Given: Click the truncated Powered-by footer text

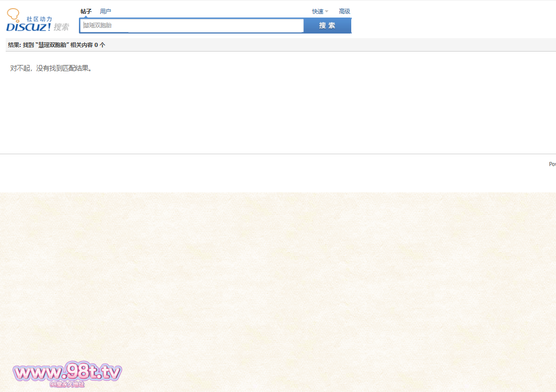Looking at the screenshot, I should pos(552,164).
